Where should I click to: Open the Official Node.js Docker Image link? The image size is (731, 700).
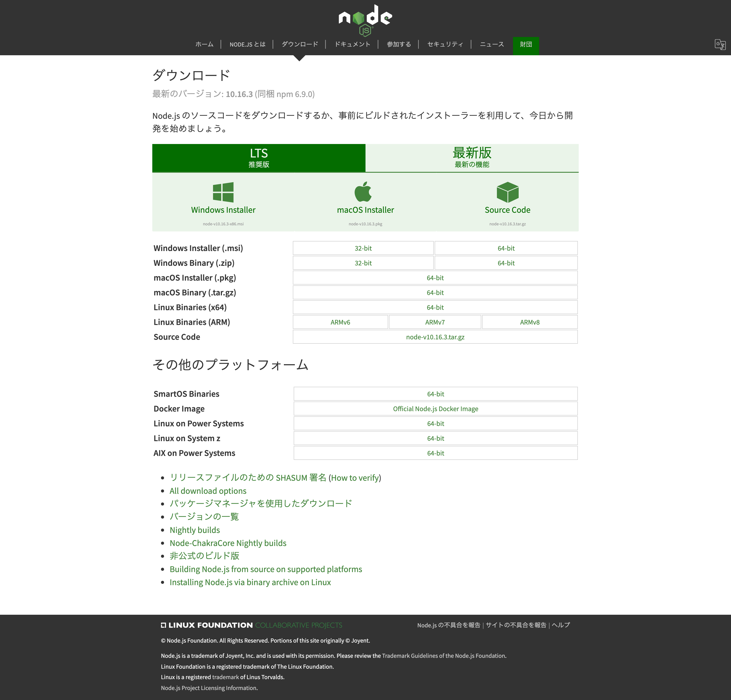pos(435,409)
